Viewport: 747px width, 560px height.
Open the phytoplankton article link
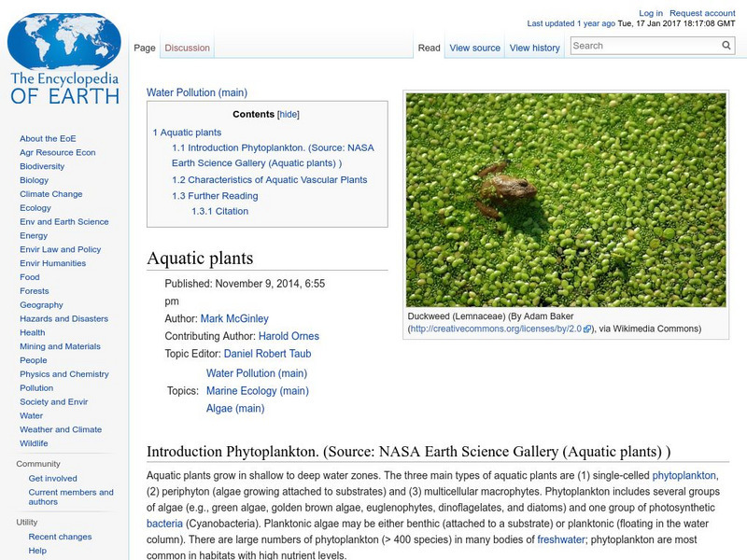pos(685,474)
